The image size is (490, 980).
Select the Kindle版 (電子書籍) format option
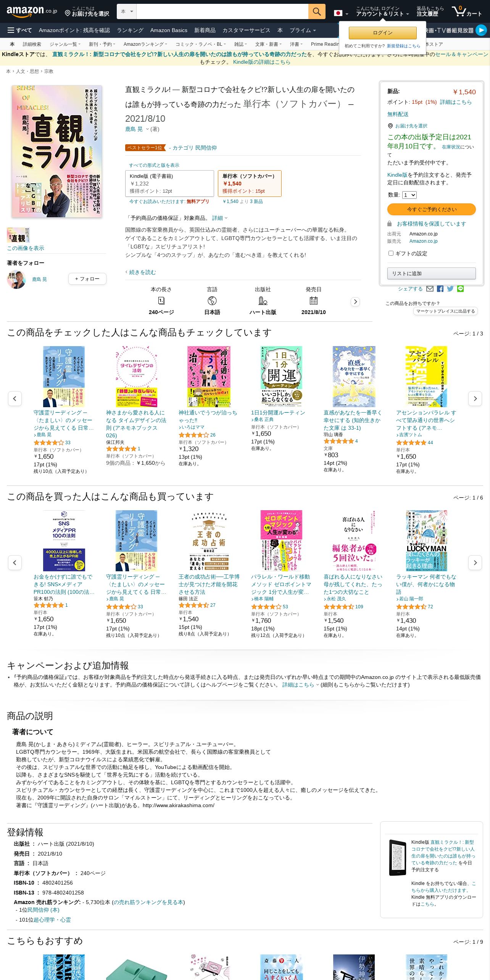tap(169, 184)
